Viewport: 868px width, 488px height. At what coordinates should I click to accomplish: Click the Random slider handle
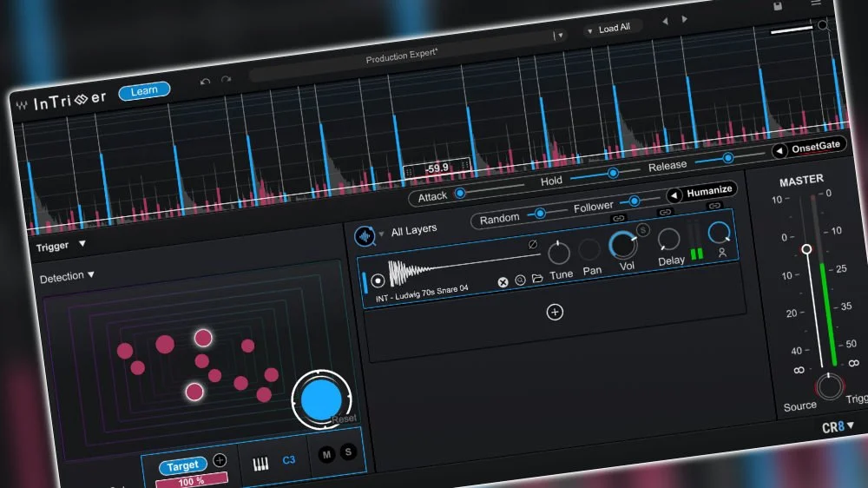tap(540, 214)
